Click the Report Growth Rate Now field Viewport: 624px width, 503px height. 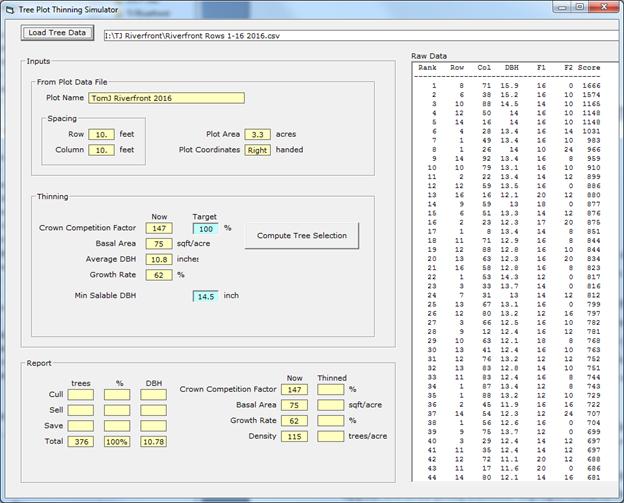[294, 421]
